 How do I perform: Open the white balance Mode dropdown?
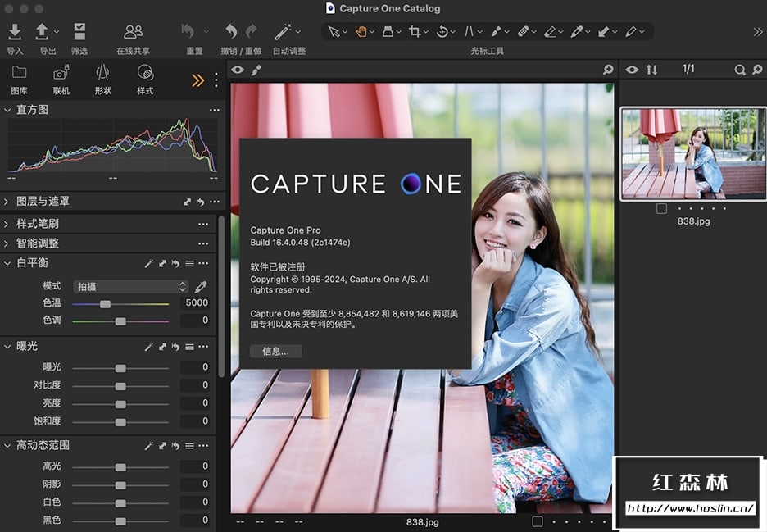pyautogui.click(x=131, y=286)
